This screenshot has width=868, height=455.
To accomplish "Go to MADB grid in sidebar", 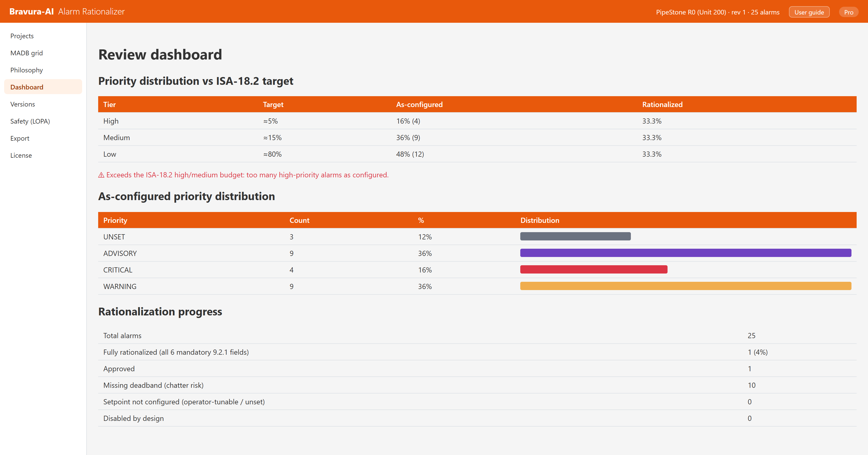I will (x=43, y=53).
